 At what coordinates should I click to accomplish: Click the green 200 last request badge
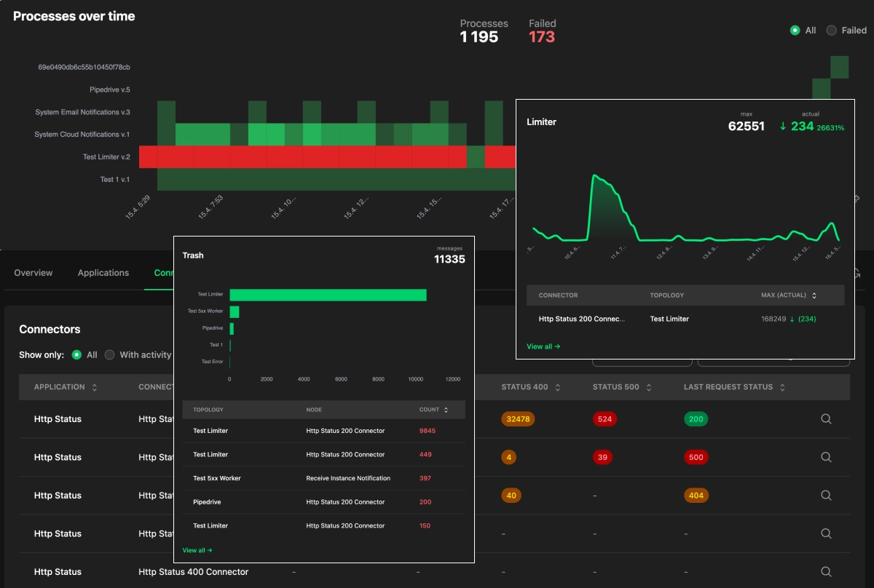tap(696, 419)
